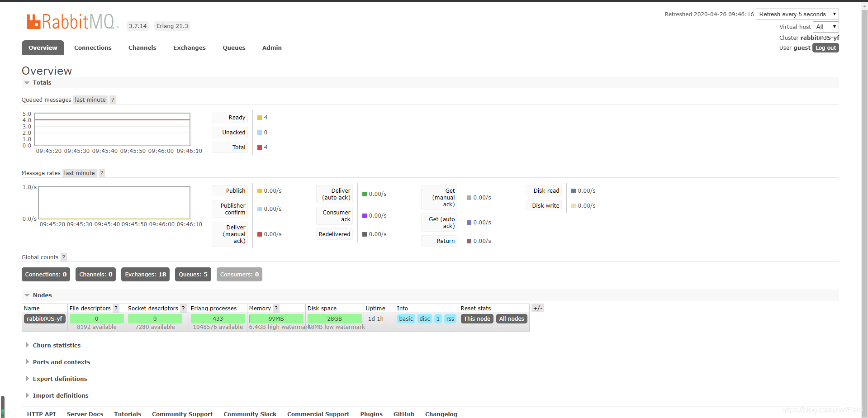Open the GitHub footer link

[404, 414]
